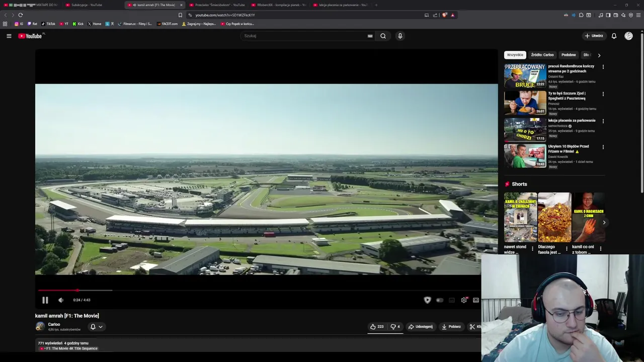Show more filter chips with arrow
Image resolution: width=644 pixels, height=362 pixels.
599,55
